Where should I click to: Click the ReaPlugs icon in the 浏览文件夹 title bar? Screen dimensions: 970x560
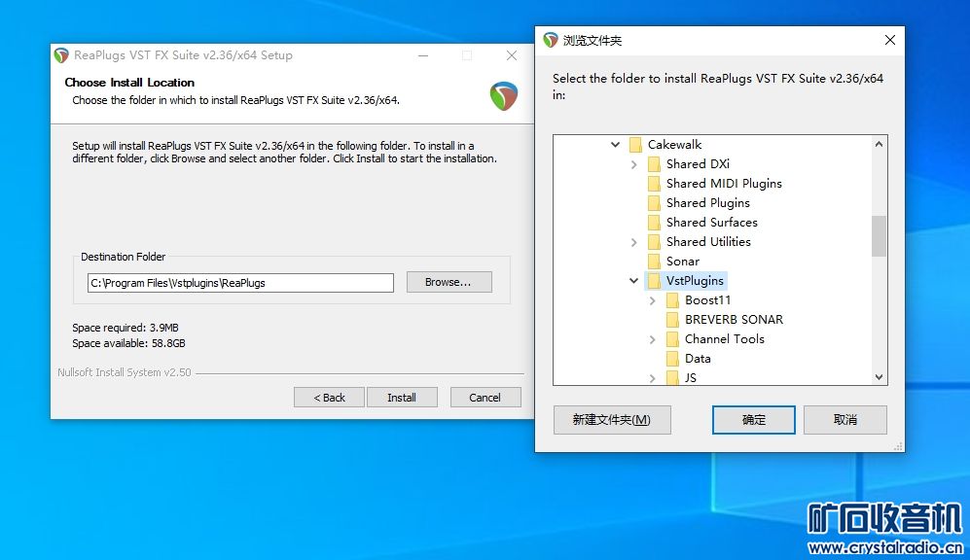pos(551,40)
